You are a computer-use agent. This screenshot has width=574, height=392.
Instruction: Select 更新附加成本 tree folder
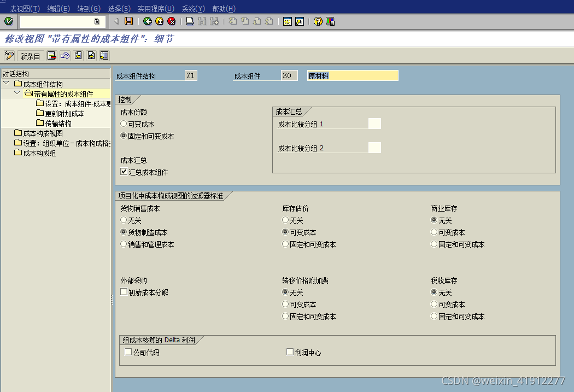65,114
